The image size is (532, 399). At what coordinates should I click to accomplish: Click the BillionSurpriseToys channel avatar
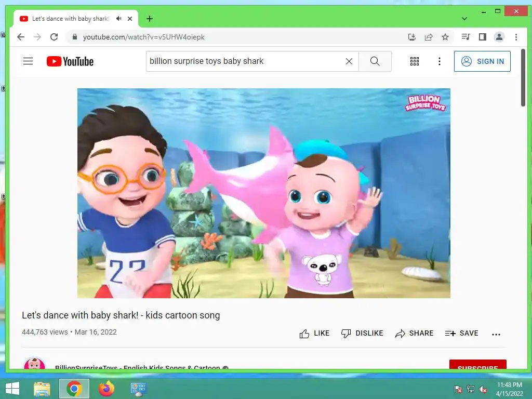[34, 363]
